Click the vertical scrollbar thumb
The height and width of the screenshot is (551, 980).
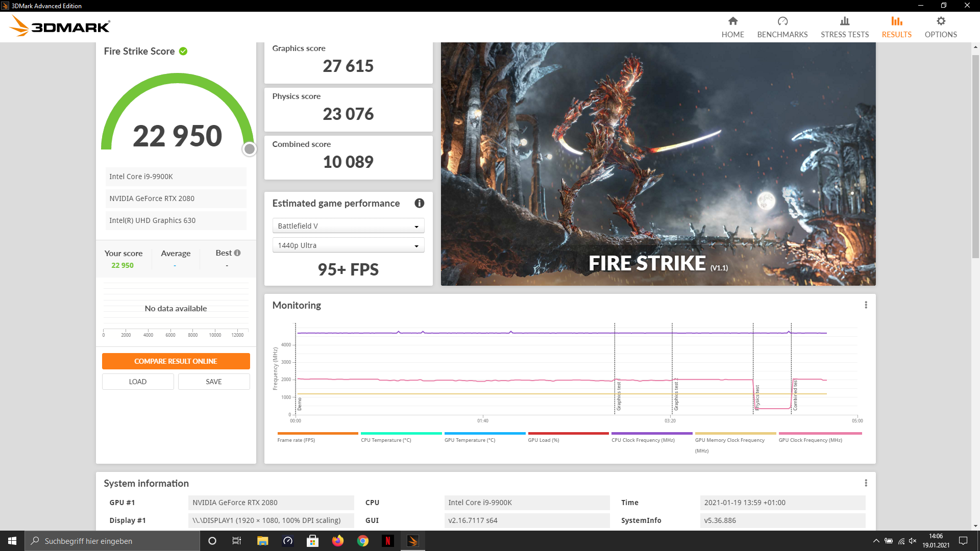point(975,156)
